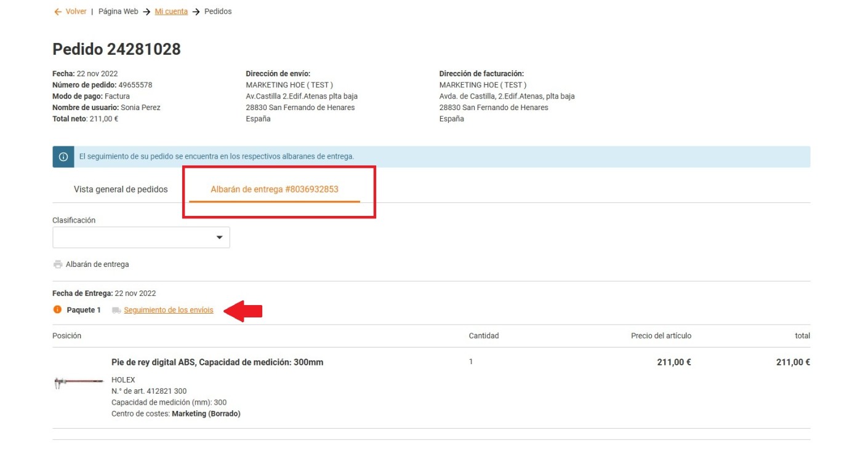
Task: Click the back arrow icon beside Volver
Action: coord(58,12)
